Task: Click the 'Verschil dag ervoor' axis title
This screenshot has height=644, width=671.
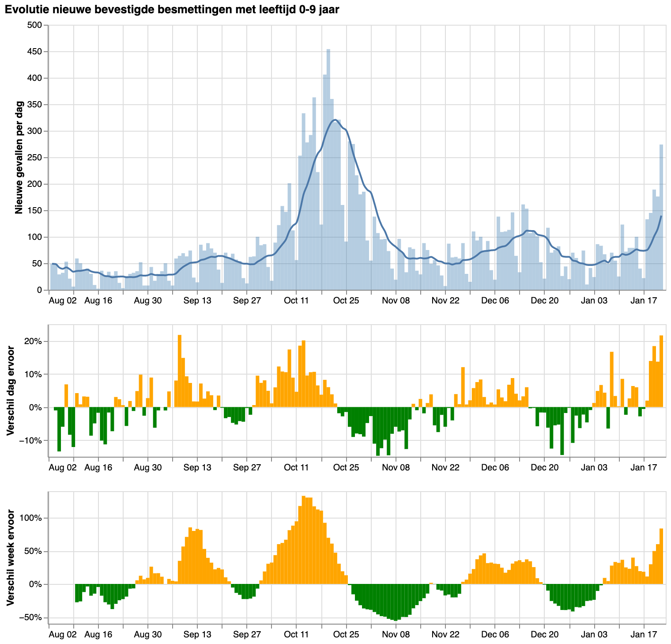Action: [11, 392]
